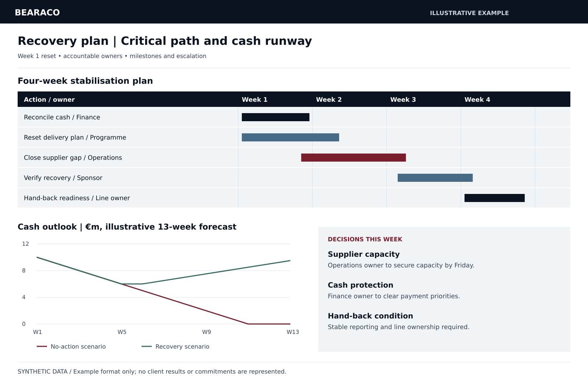Click the y-axis label '8'
The height and width of the screenshot is (382, 588).
point(24,271)
